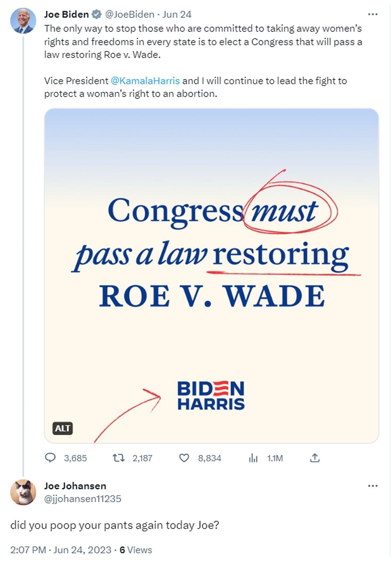
Task: Open the view analytics bar chart icon
Action: (253, 458)
